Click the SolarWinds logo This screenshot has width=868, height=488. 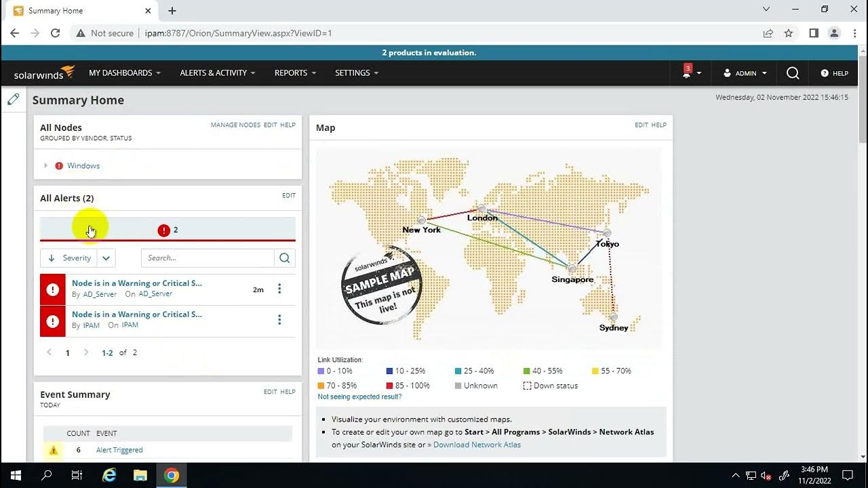click(x=44, y=73)
